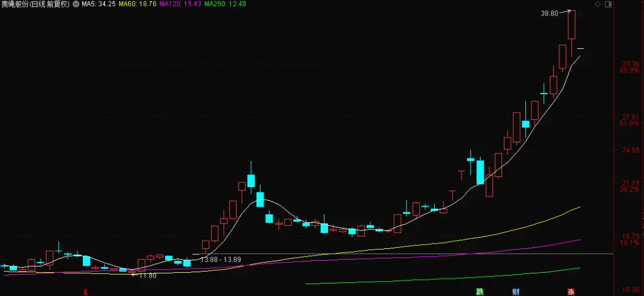Image resolution: width=644 pixels, height=296 pixels.
Task: Click the tallest red candlestick at the peak
Action: (572, 25)
